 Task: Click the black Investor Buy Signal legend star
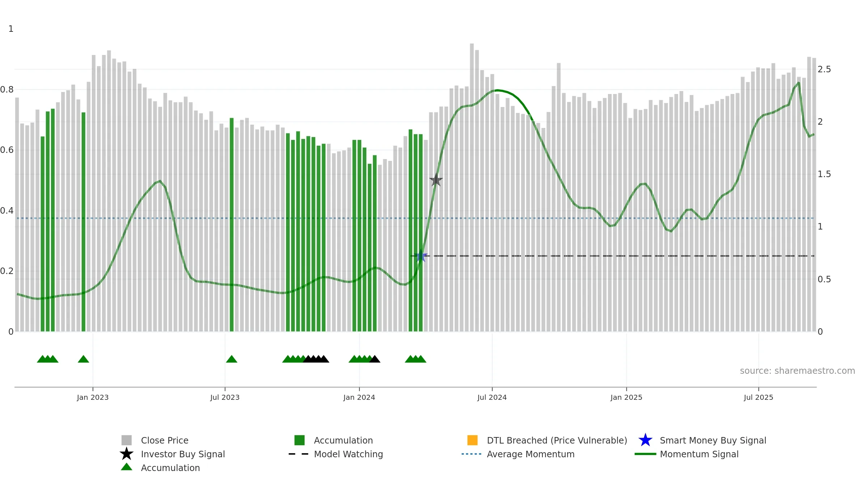pos(127,454)
